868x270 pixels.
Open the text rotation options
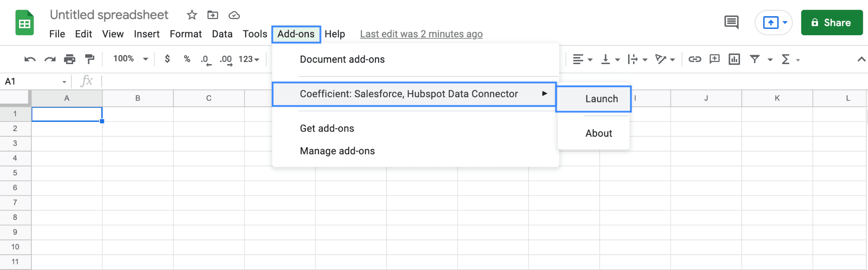pyautogui.click(x=665, y=59)
